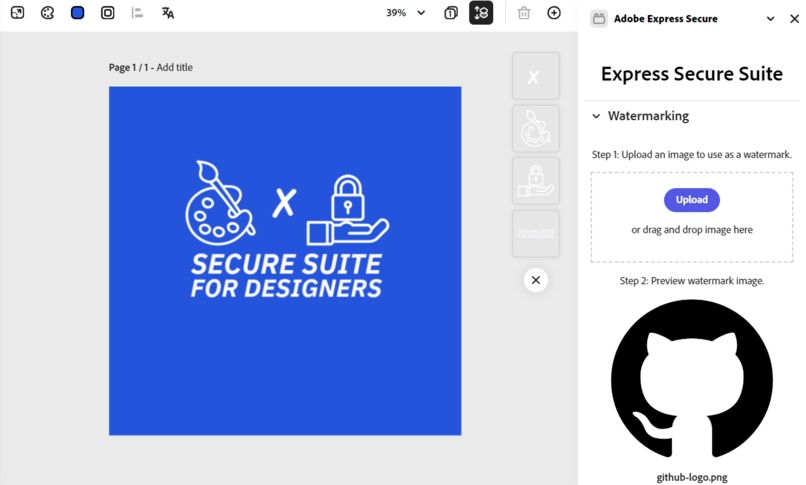Click the pages view icon
The height and width of the screenshot is (485, 806).
[x=451, y=13]
